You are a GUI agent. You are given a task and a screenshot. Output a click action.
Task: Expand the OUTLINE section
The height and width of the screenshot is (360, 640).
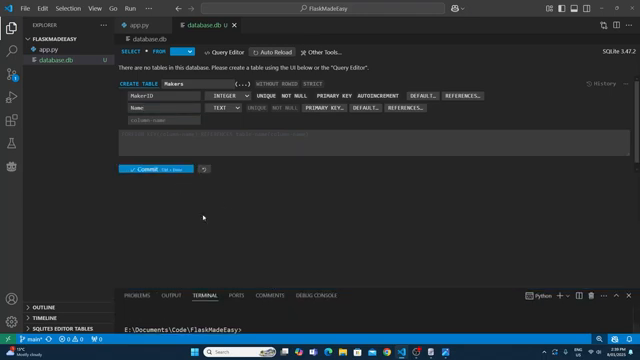pos(44,307)
